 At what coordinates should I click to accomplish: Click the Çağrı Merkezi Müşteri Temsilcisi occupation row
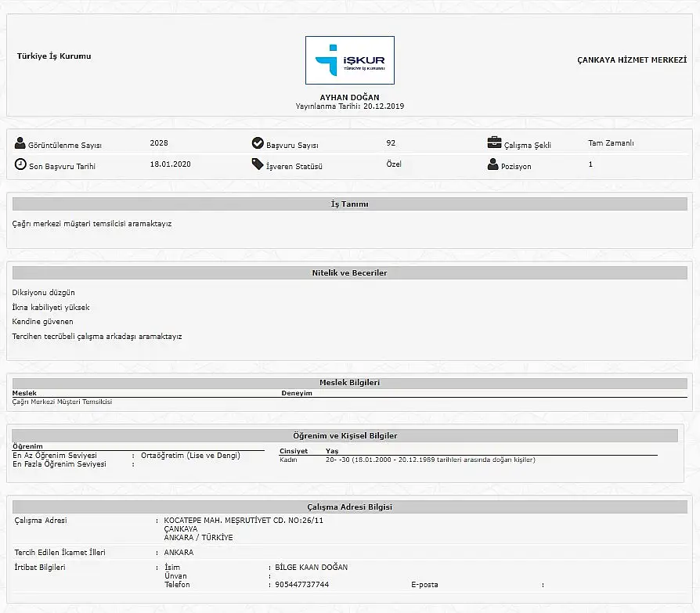click(62, 402)
